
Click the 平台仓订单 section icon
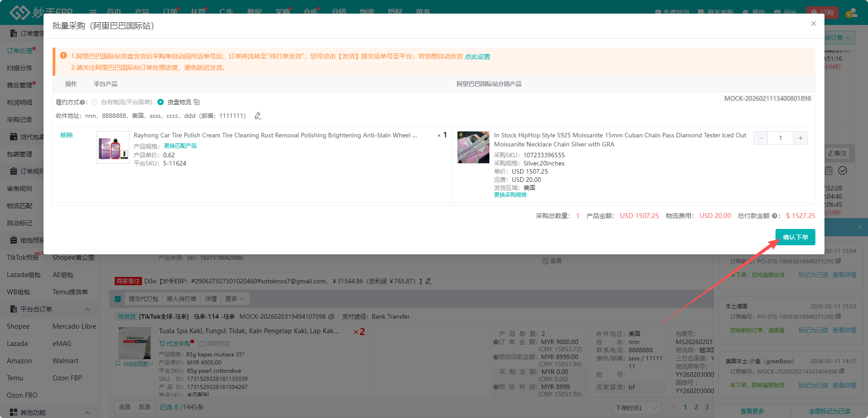coord(14,309)
